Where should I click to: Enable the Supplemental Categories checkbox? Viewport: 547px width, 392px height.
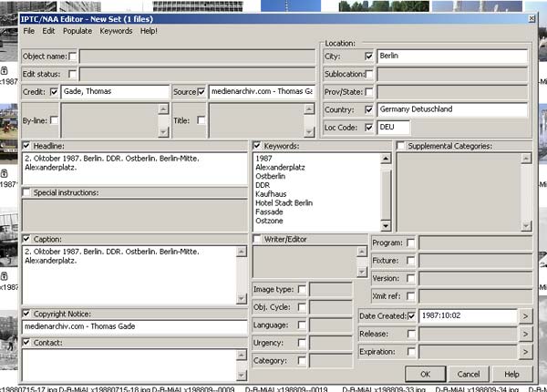coord(401,146)
